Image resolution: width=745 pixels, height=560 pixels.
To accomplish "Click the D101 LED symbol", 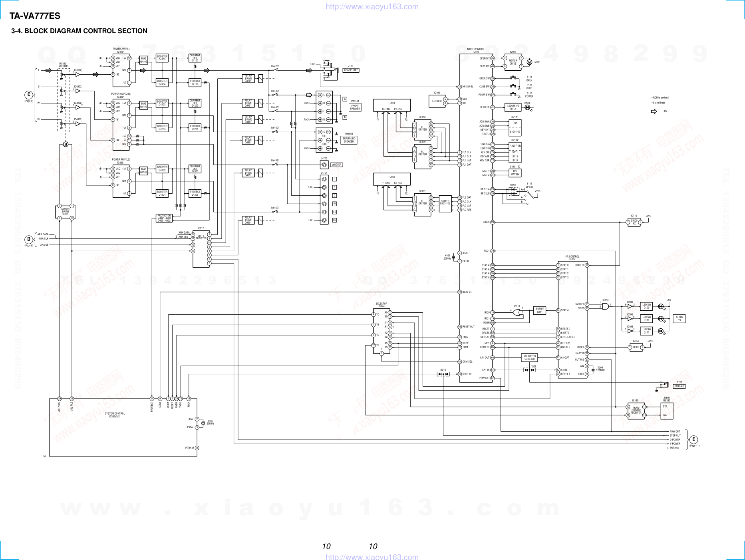I will tap(527, 107).
